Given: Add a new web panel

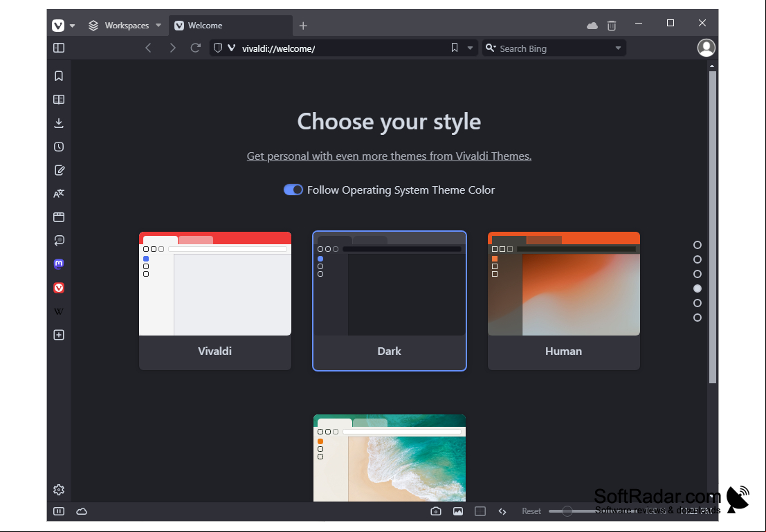Looking at the screenshot, I should 59,335.
